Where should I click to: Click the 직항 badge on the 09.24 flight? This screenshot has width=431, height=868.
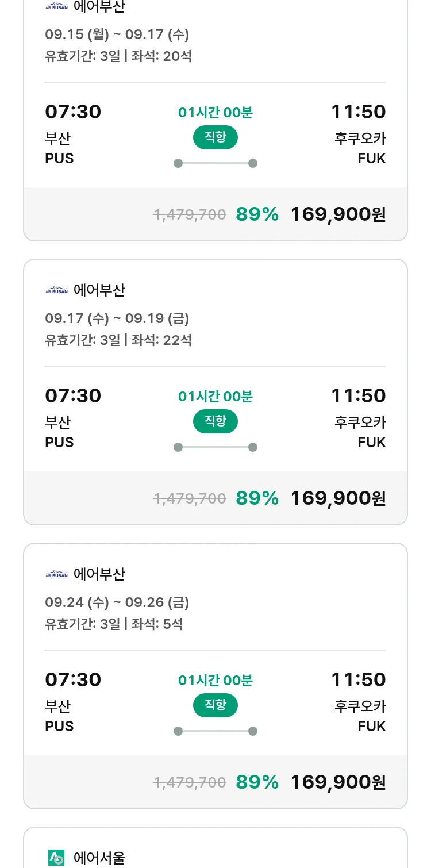pos(215,705)
